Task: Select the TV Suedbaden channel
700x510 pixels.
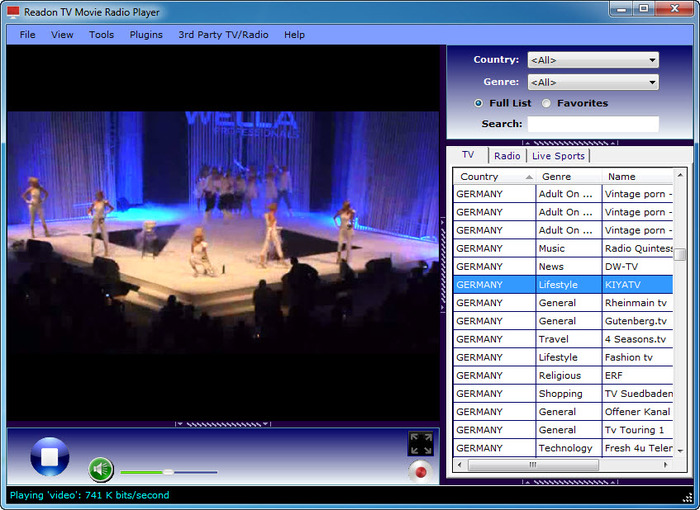Action: point(563,393)
